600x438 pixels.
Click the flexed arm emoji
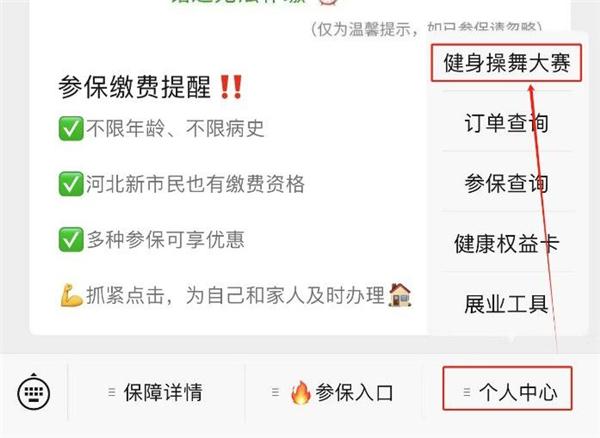(x=71, y=295)
